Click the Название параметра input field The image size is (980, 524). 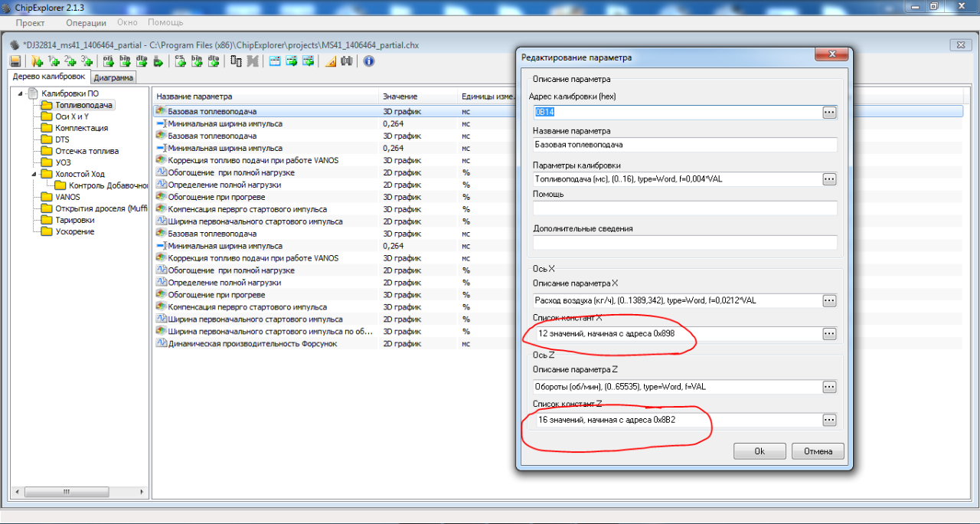[684, 145]
